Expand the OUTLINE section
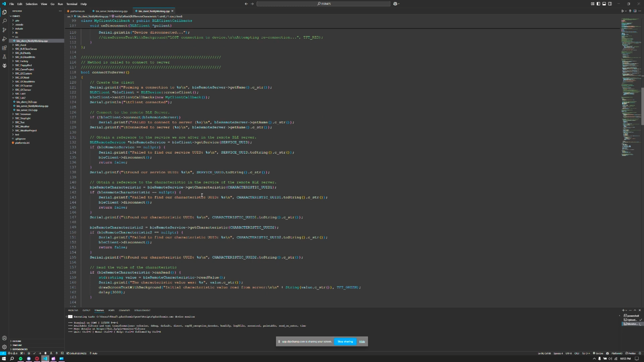 coord(17,341)
